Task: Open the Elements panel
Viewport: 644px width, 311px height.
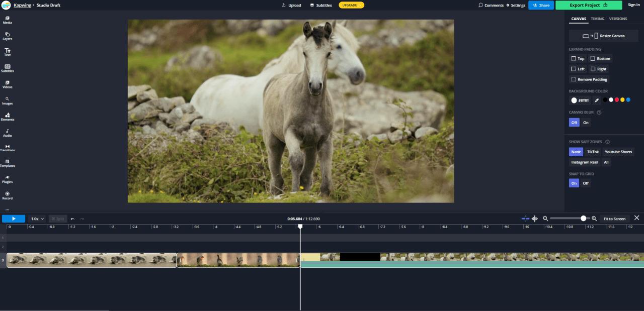Action: (7, 117)
